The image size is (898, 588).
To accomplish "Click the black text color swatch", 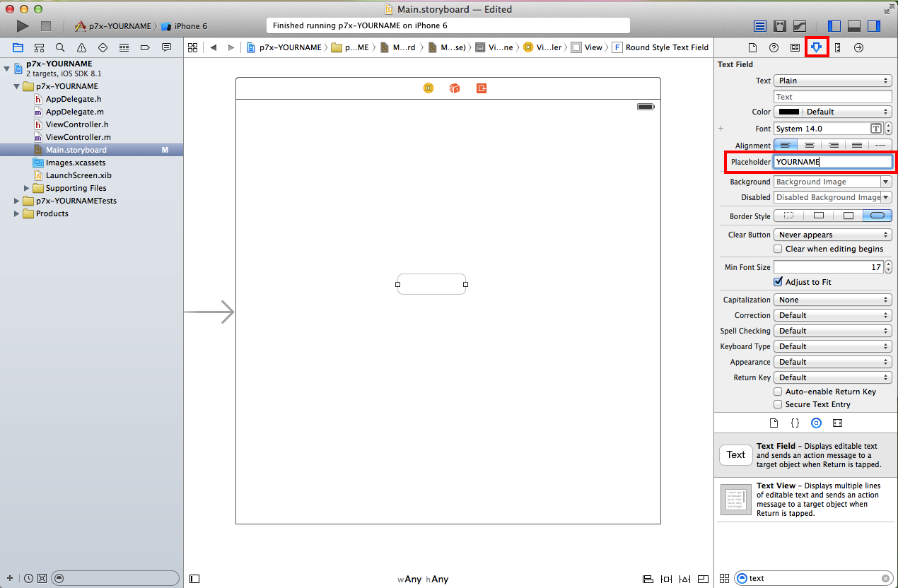I will click(x=789, y=112).
